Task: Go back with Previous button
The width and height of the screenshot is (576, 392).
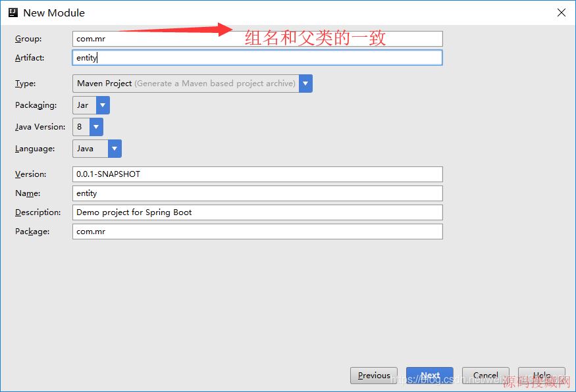Action: (x=374, y=375)
